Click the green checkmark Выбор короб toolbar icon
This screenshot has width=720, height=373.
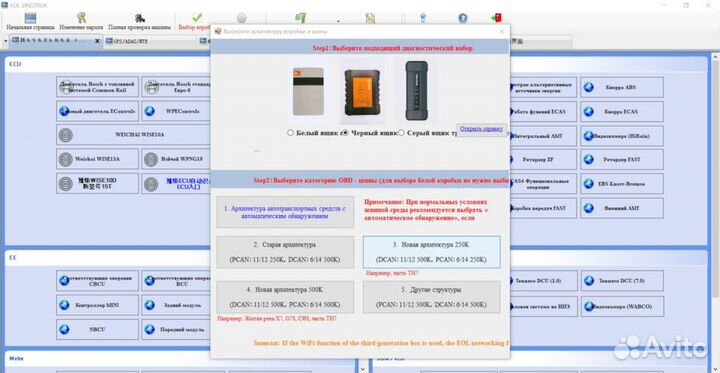click(x=197, y=18)
